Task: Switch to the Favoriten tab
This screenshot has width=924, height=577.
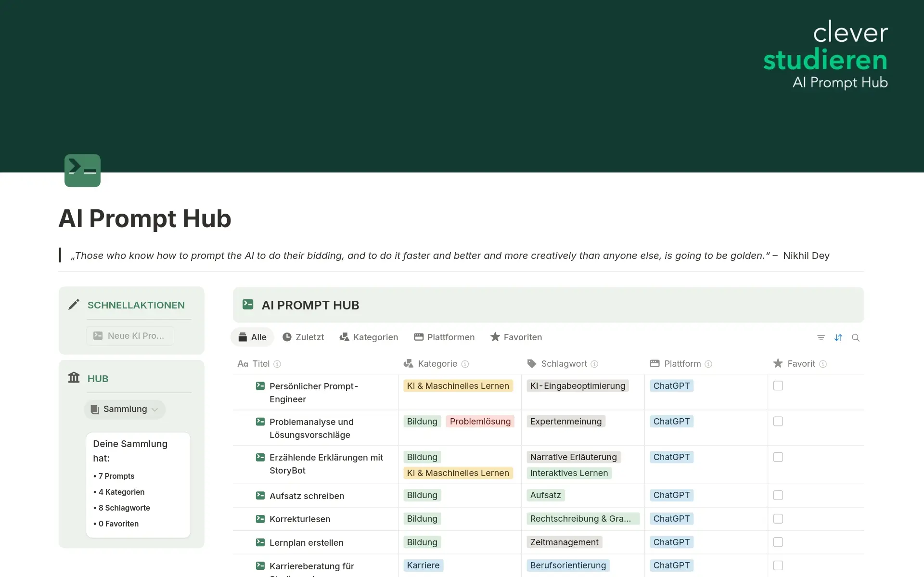Action: coord(516,337)
